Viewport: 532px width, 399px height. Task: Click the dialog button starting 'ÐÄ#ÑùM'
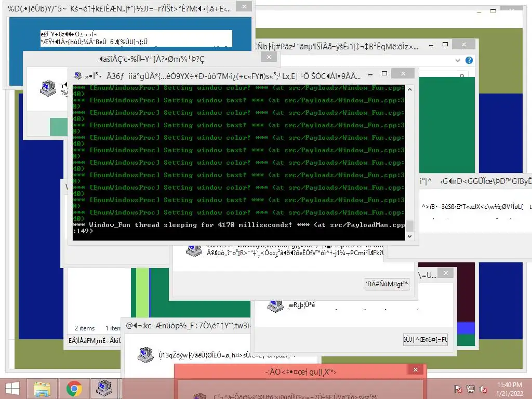pos(387,284)
